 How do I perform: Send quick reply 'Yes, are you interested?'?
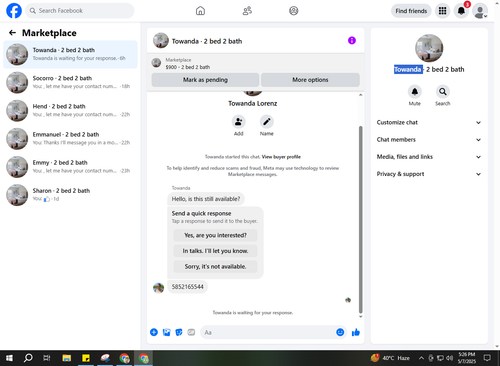tap(215, 235)
